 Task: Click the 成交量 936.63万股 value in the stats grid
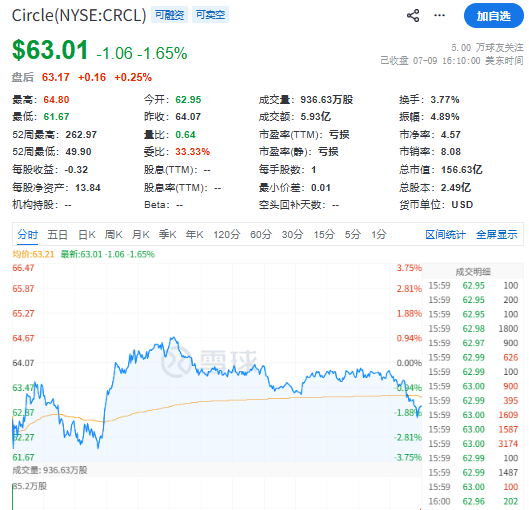coord(327,100)
